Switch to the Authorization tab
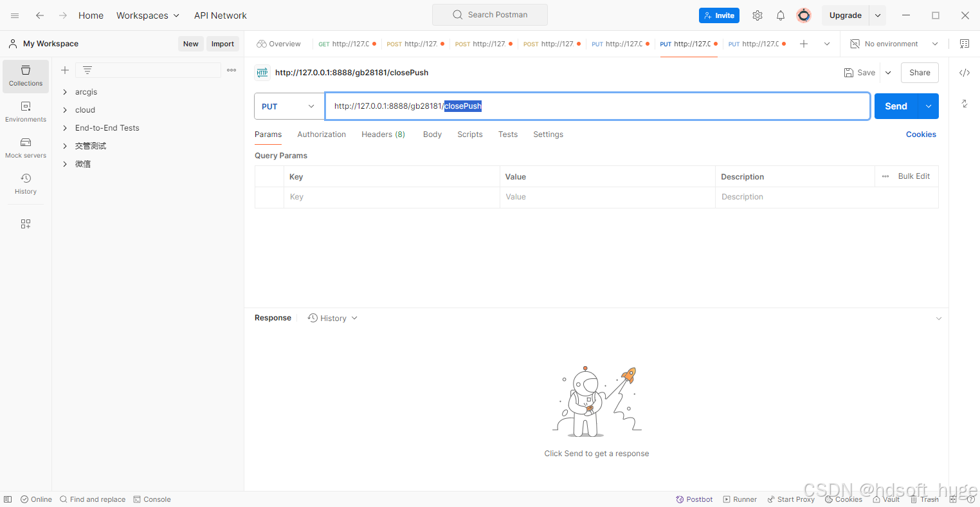 coord(322,134)
